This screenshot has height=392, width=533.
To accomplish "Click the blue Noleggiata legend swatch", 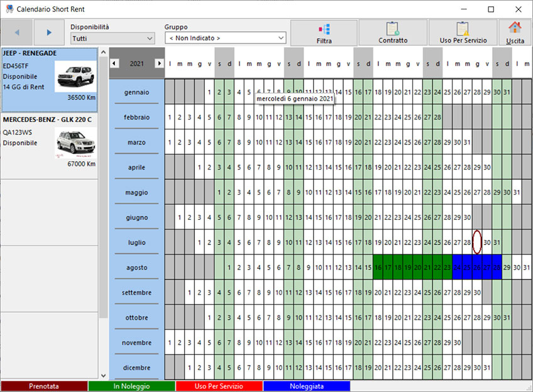I will tap(306, 386).
